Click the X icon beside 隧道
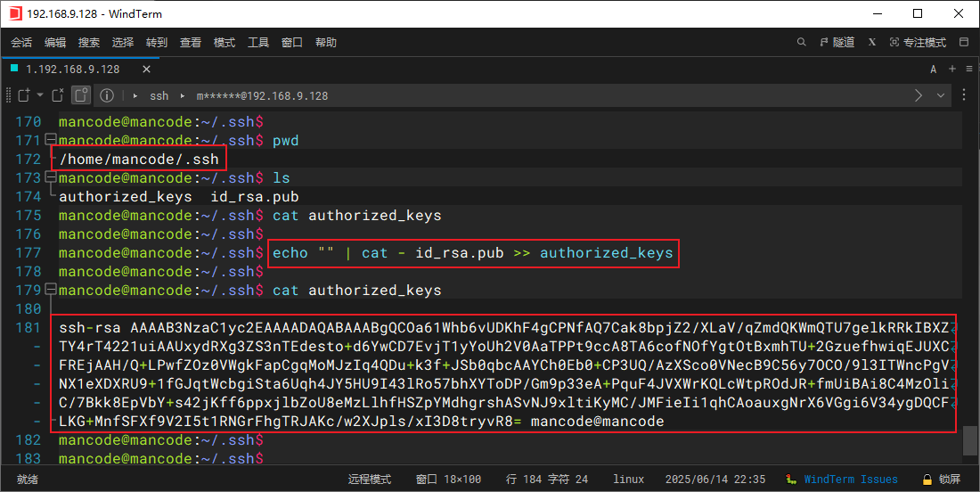980x492 pixels. pyautogui.click(x=872, y=42)
